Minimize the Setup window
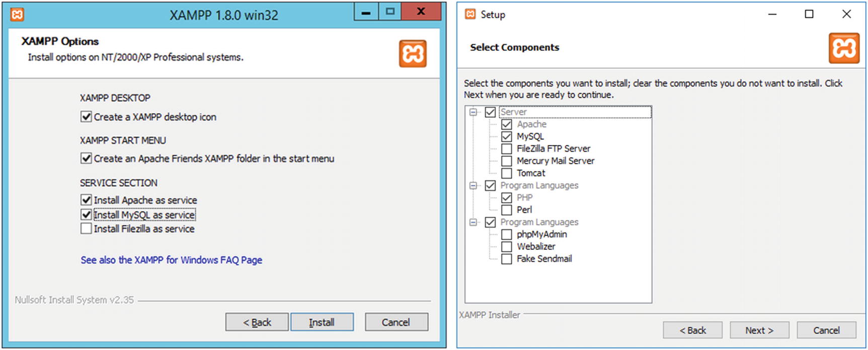This screenshot has width=868, height=350. (x=772, y=15)
